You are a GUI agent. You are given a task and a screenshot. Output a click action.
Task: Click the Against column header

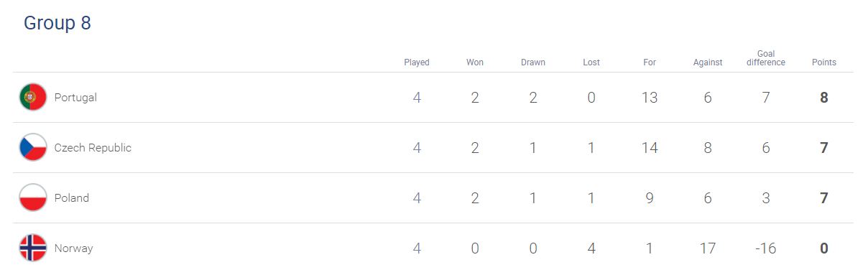[x=708, y=62]
